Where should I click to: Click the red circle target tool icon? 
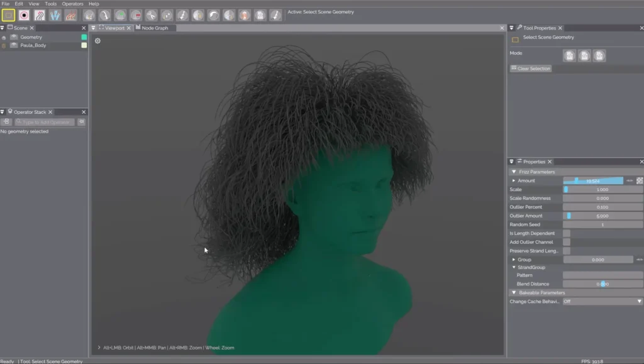click(24, 15)
